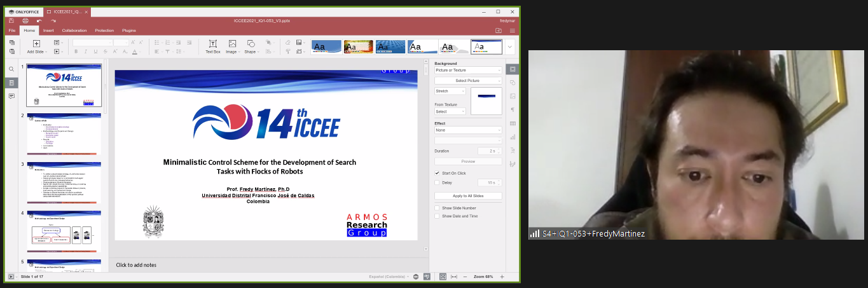Screen dimensions: 868x288
Task: Click the Copy icon in the Home toolbar
Action: click(x=11, y=43)
